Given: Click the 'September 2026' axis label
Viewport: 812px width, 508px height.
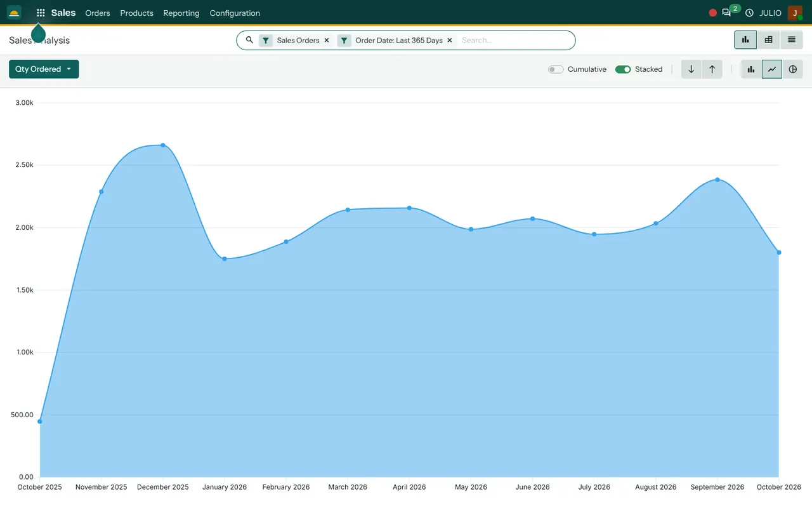Looking at the screenshot, I should 717,487.
